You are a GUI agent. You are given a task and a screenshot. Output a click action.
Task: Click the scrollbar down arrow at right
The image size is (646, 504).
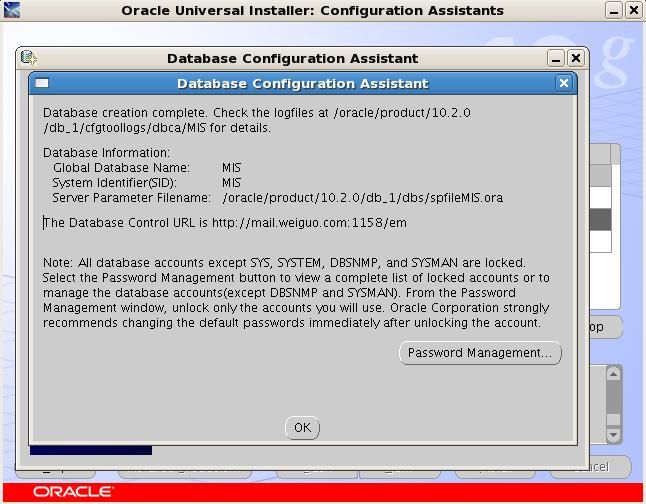coord(613,434)
